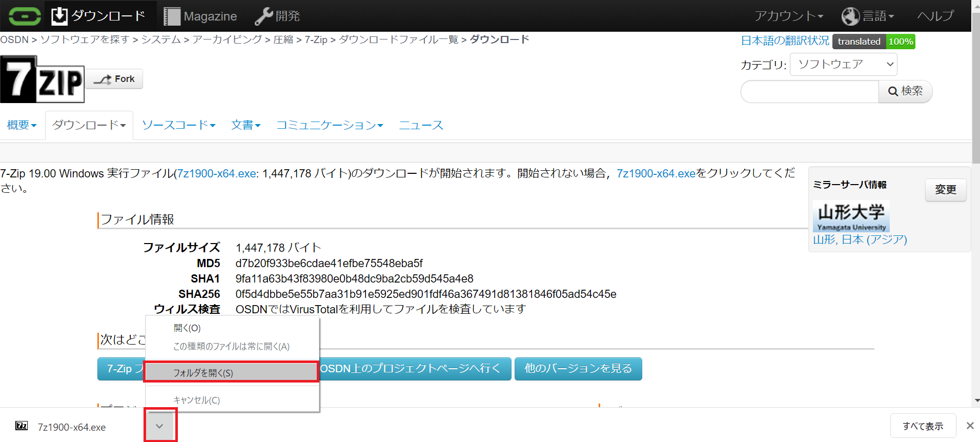
Task: Click the OSDN breadcrumb link
Action: point(14,40)
